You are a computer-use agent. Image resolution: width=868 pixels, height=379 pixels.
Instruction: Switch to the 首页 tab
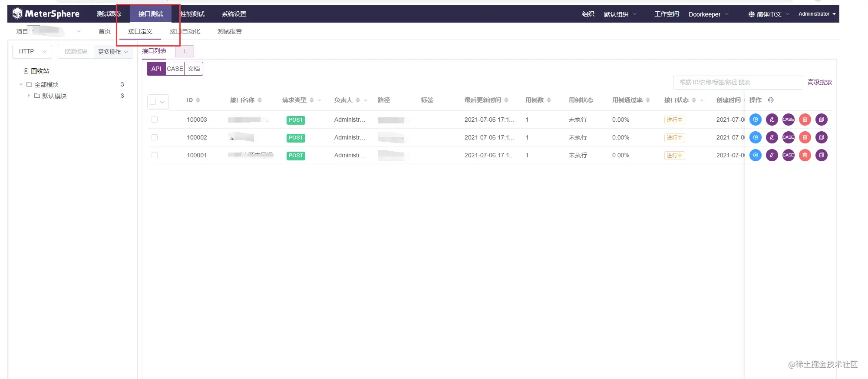coord(105,31)
